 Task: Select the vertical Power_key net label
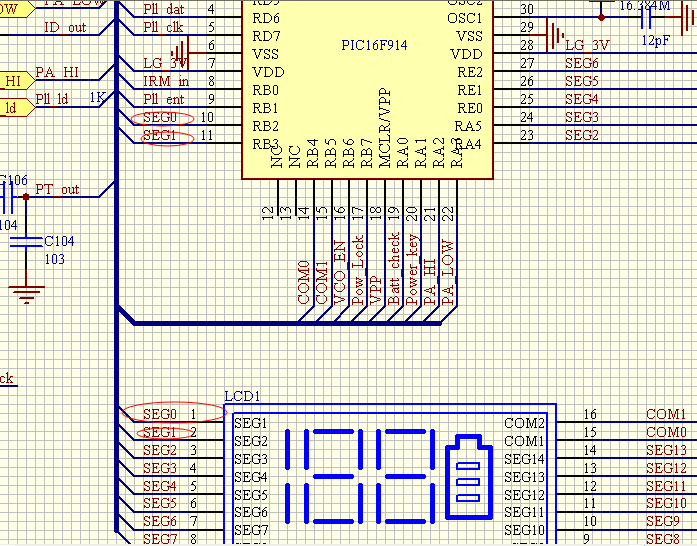(x=412, y=269)
